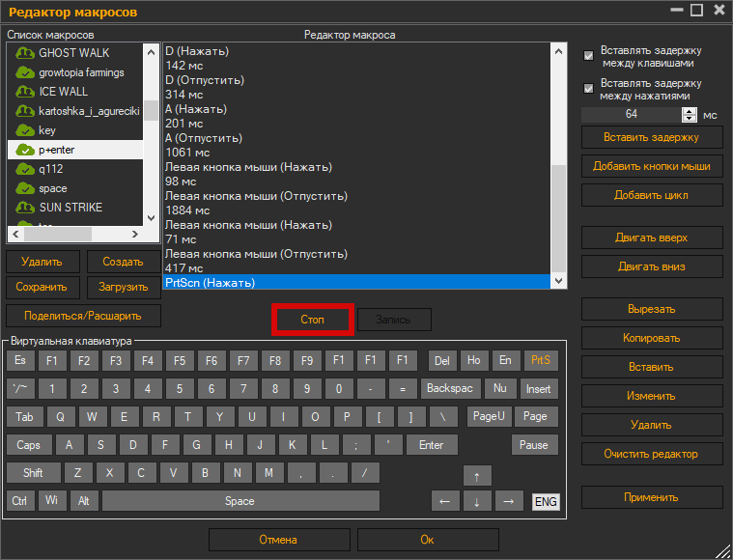This screenshot has height=560, width=733.
Task: Click the Применить button
Action: point(652,497)
